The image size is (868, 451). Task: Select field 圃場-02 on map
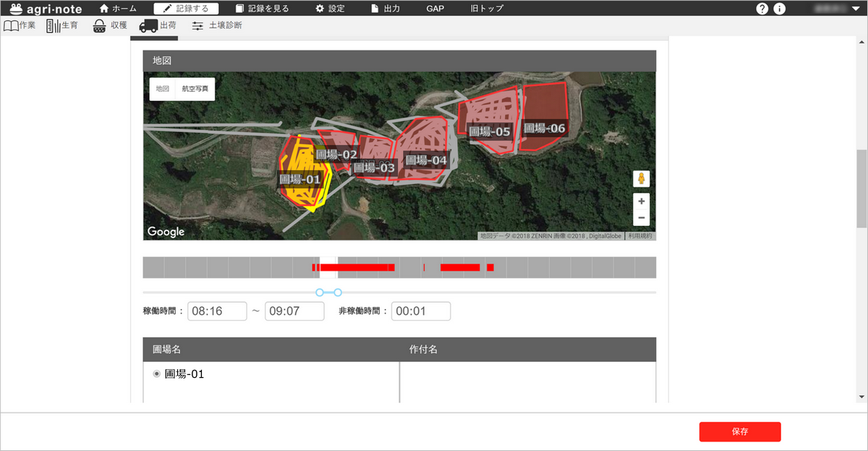[x=337, y=154]
